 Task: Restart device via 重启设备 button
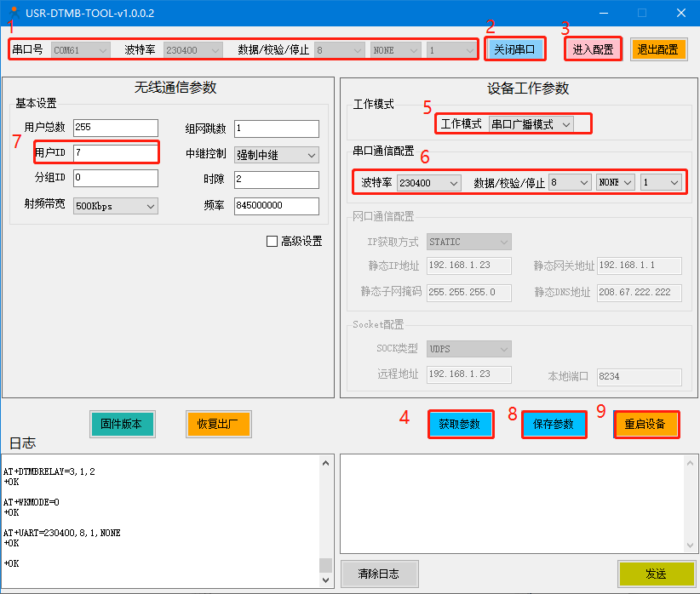coord(646,424)
